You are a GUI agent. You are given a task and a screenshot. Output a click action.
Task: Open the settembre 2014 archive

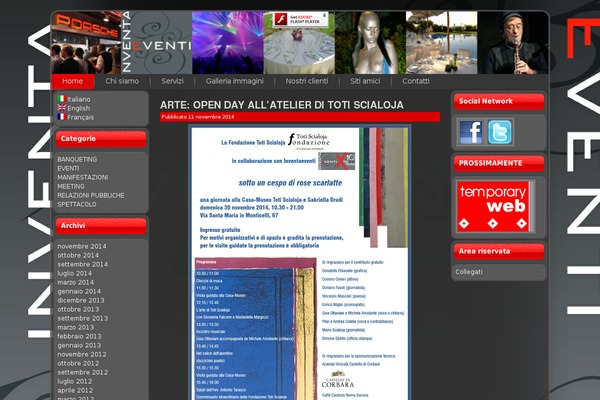(x=83, y=264)
